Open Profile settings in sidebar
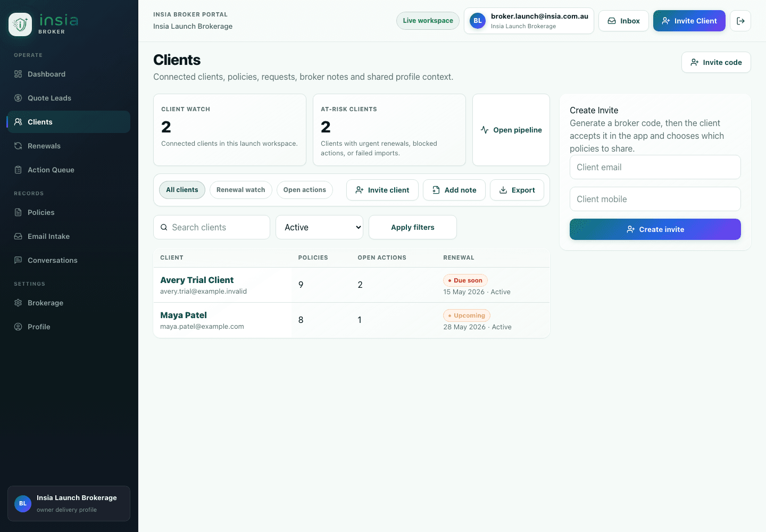The image size is (766, 532). coord(69,327)
